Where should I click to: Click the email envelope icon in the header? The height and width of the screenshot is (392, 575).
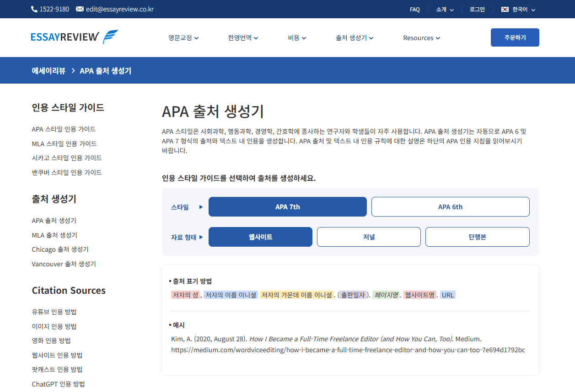[x=81, y=9]
